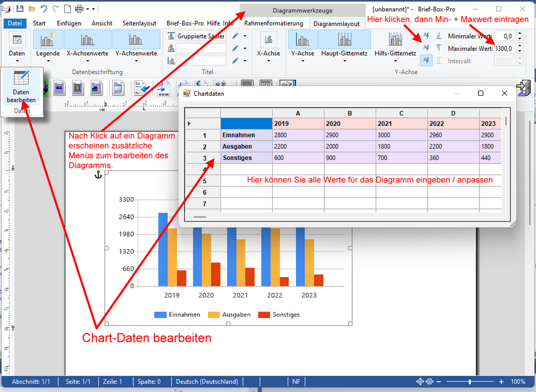The height and width of the screenshot is (392, 536).
Task: Click Deutsch (Deutschland) in status bar
Action: [x=207, y=381]
